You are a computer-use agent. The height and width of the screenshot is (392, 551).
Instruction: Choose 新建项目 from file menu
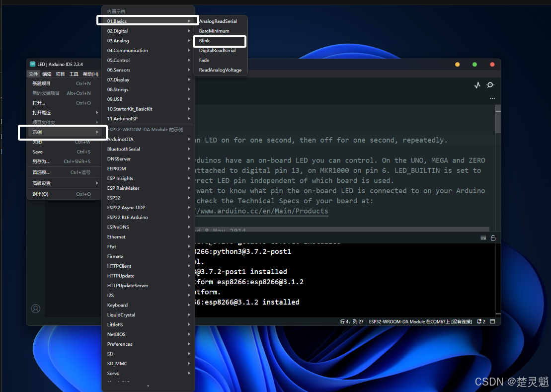point(64,83)
